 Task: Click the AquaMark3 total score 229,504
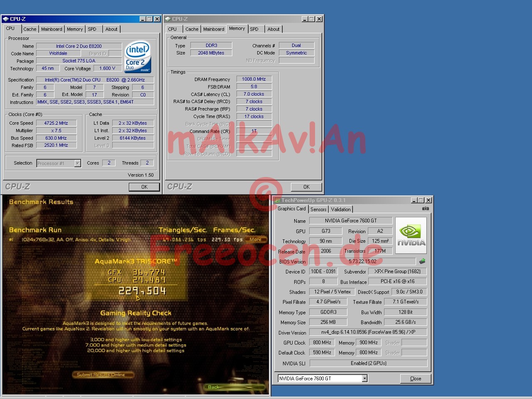coord(142,291)
